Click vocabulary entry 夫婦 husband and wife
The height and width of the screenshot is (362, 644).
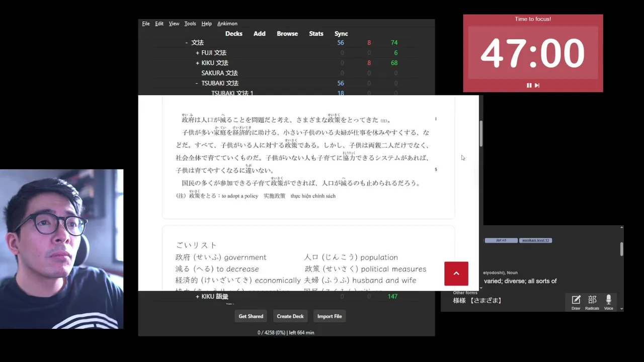tap(360, 281)
